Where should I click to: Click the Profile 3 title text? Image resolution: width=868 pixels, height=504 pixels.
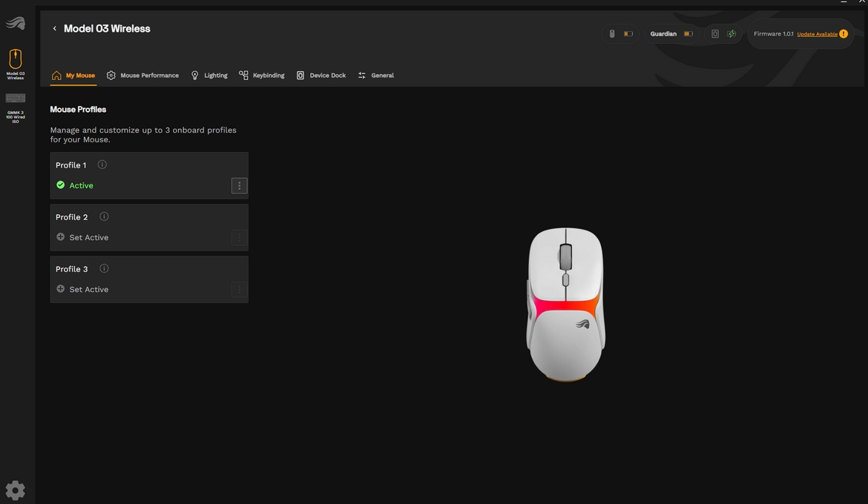click(71, 269)
